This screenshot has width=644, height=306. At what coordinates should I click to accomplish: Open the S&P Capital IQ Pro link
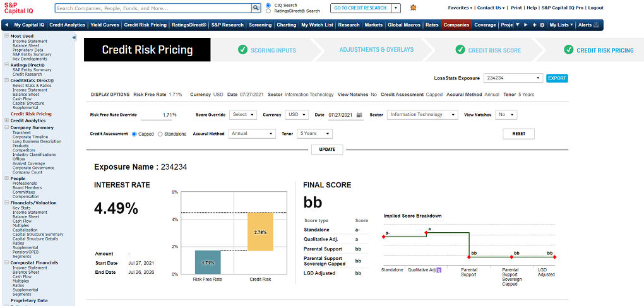click(x=563, y=8)
